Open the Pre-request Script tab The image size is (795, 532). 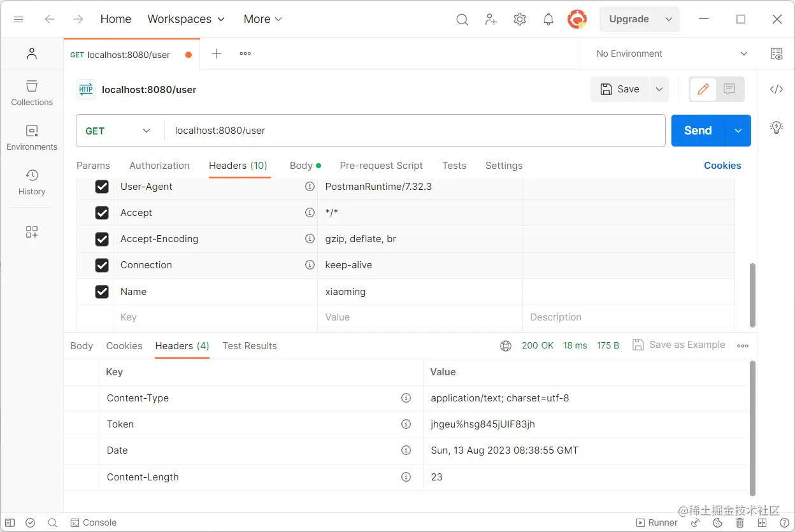(381, 166)
